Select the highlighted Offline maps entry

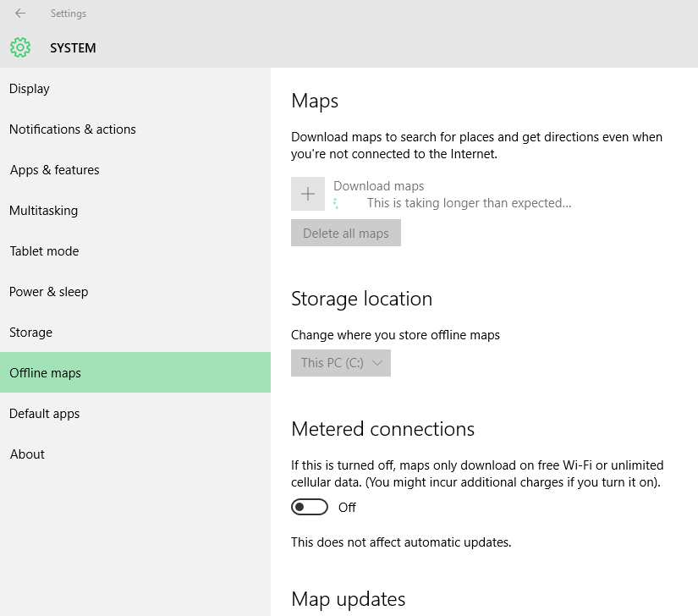[45, 372]
